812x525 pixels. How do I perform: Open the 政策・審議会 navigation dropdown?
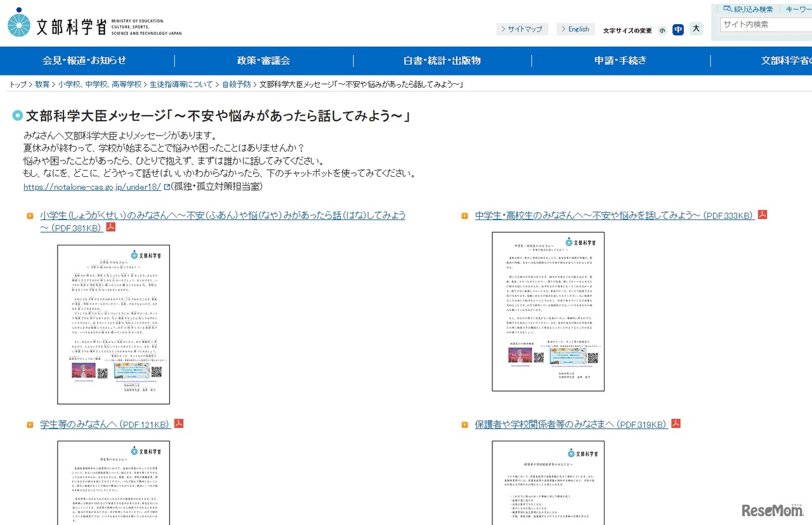coord(263,61)
